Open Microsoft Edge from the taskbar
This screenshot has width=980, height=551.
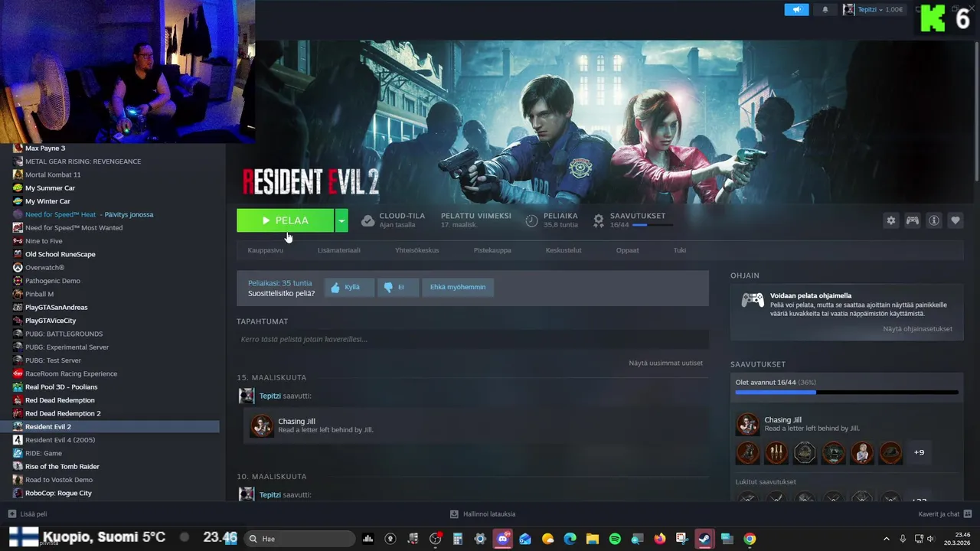[x=570, y=539]
